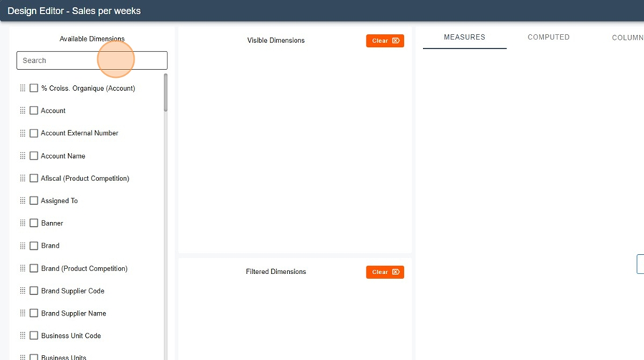Screen dimensions: 644x360
Task: Select the Account Name checkbox
Action: (x=34, y=156)
